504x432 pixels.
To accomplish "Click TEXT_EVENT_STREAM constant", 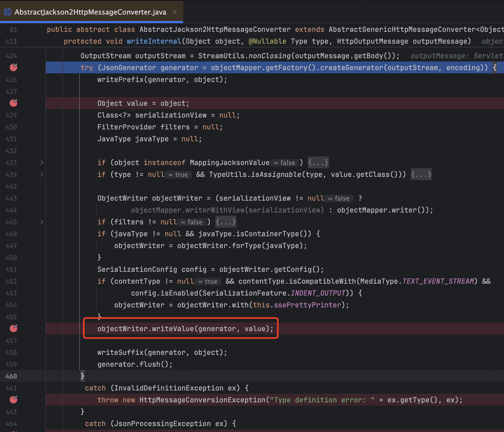I will pyautogui.click(x=438, y=281).
